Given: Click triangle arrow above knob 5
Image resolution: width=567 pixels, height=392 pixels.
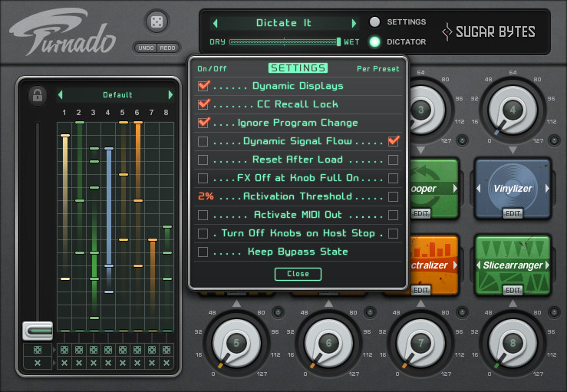Looking at the screenshot, I should pos(236,304).
